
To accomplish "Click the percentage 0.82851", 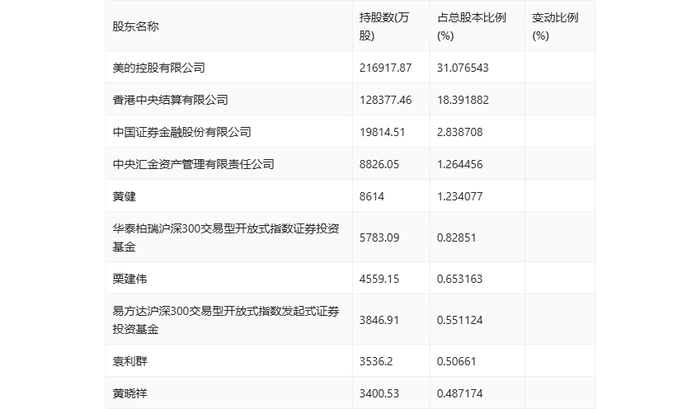I will click(456, 238).
